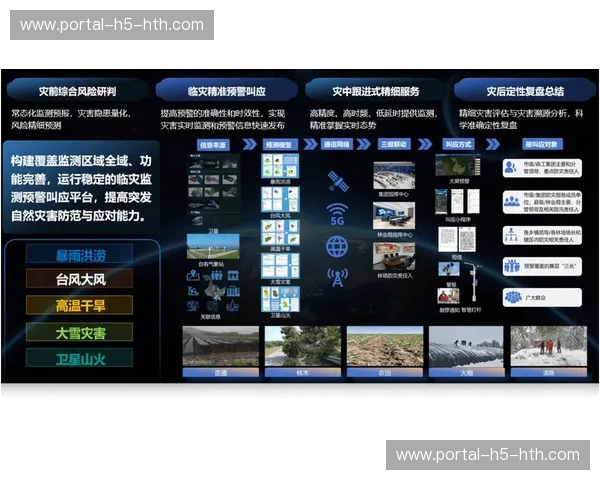Viewport: 600px width, 480px height.
Task: Open the 林业局指挥中心 photo
Action: pyautogui.click(x=394, y=216)
